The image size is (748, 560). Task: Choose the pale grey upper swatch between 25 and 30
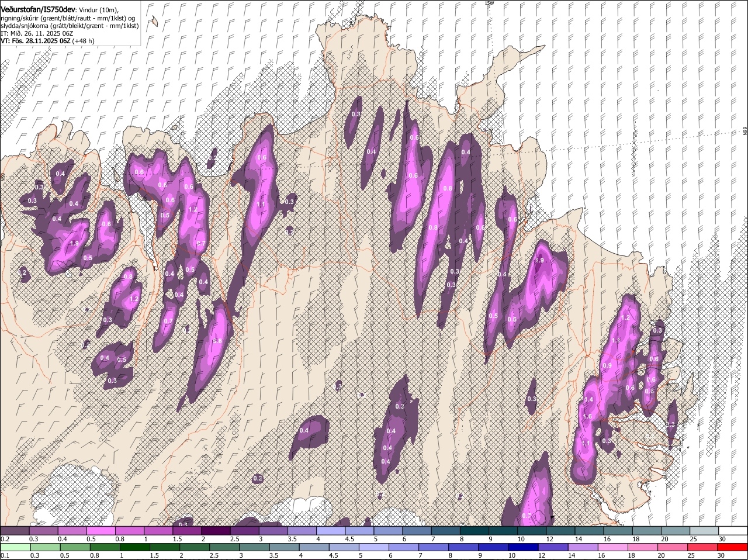[x=705, y=530]
